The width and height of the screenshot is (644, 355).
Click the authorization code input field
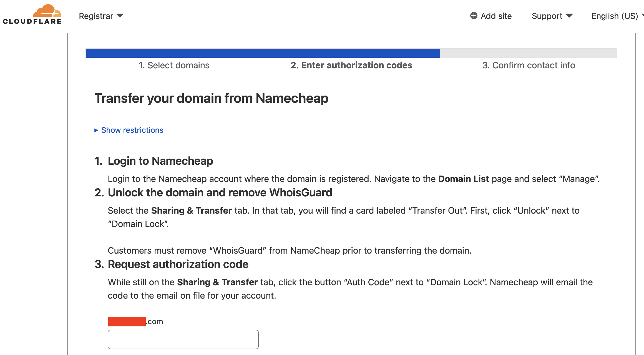click(x=183, y=339)
